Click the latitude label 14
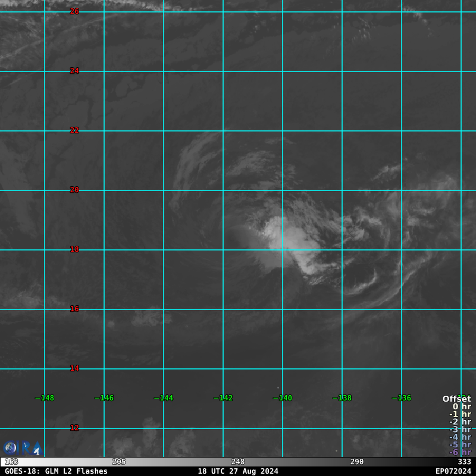 point(74,368)
